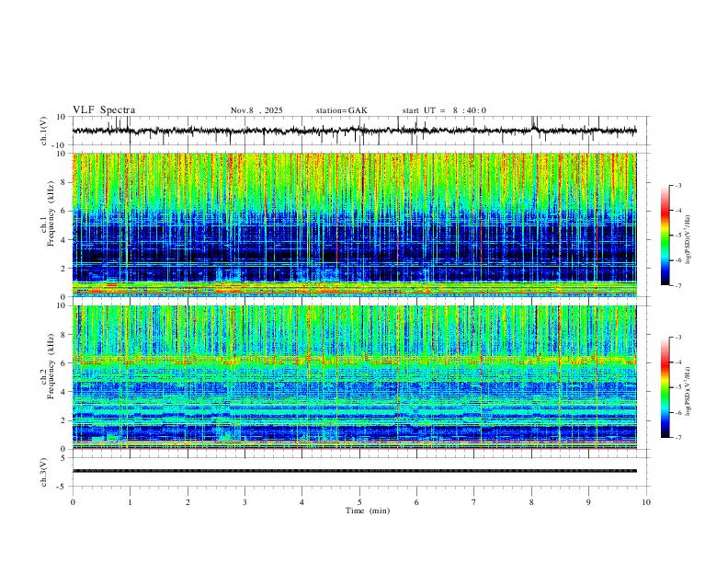This screenshot has height=563, width=728.
Task: Click time axis tick label "7"
Action: point(474,502)
